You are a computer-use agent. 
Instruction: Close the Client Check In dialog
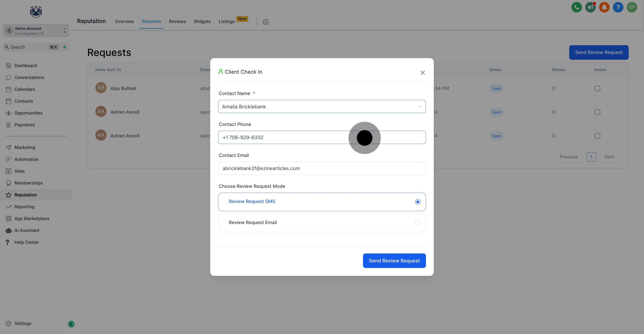click(x=422, y=73)
